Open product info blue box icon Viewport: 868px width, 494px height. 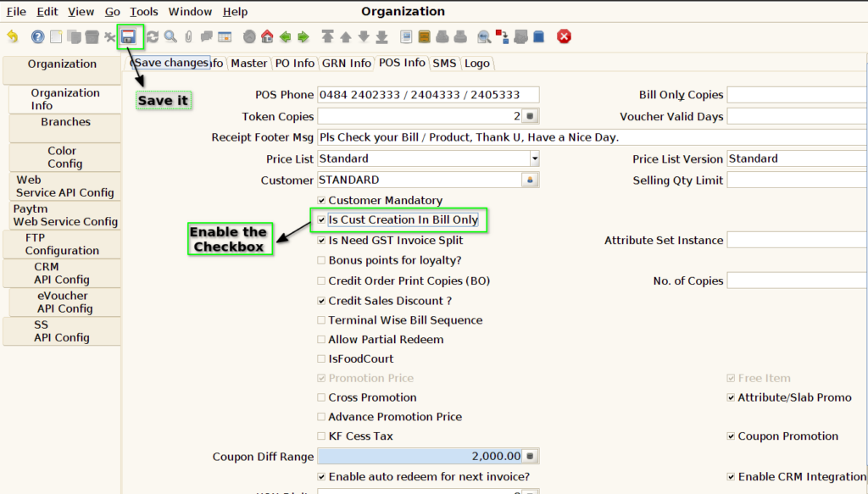tap(538, 37)
